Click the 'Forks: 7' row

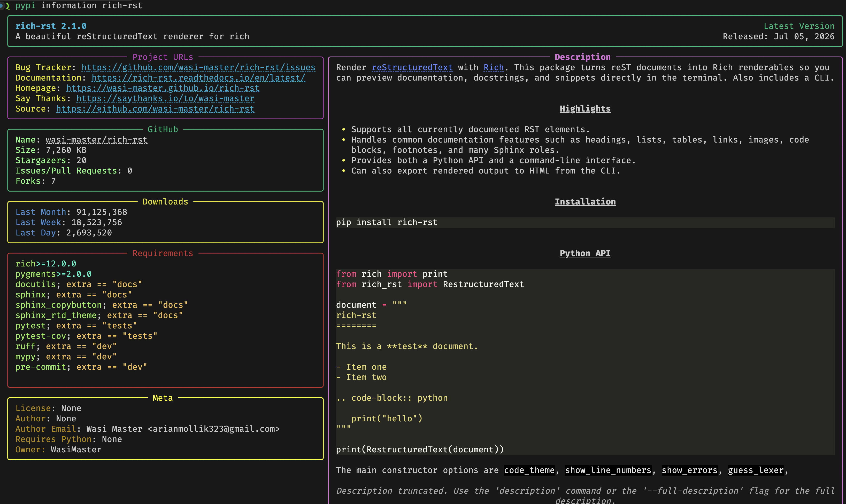pos(36,181)
